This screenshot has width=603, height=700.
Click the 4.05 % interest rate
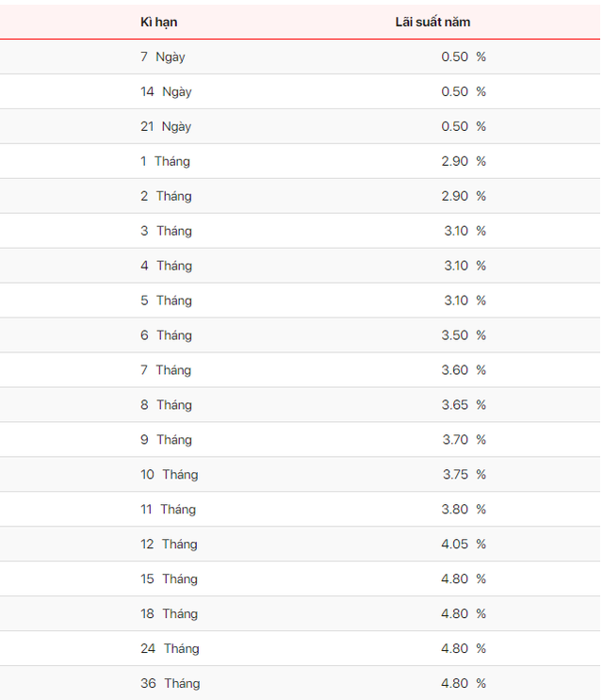click(x=464, y=545)
